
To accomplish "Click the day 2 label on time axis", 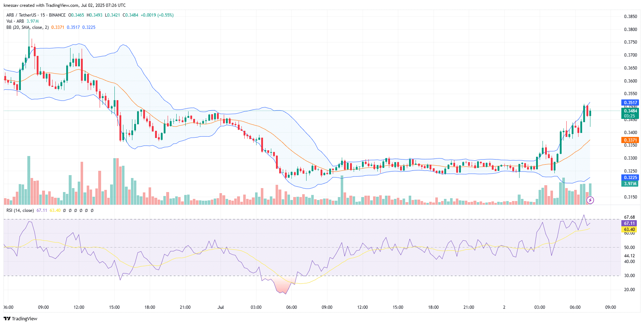I will click(x=504, y=307).
